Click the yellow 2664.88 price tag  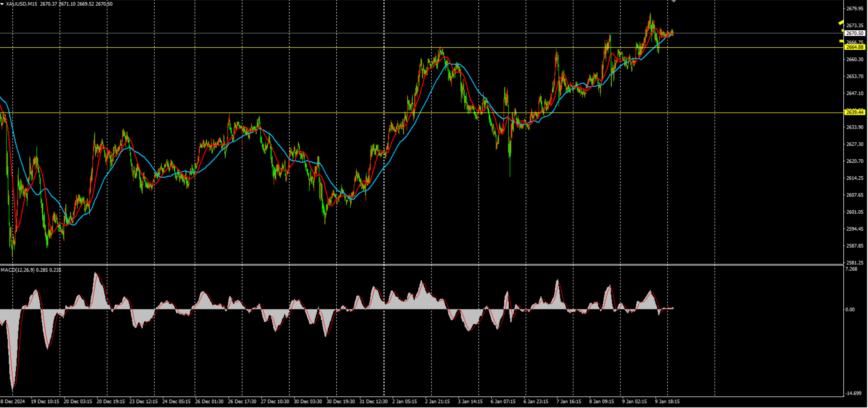(x=855, y=47)
